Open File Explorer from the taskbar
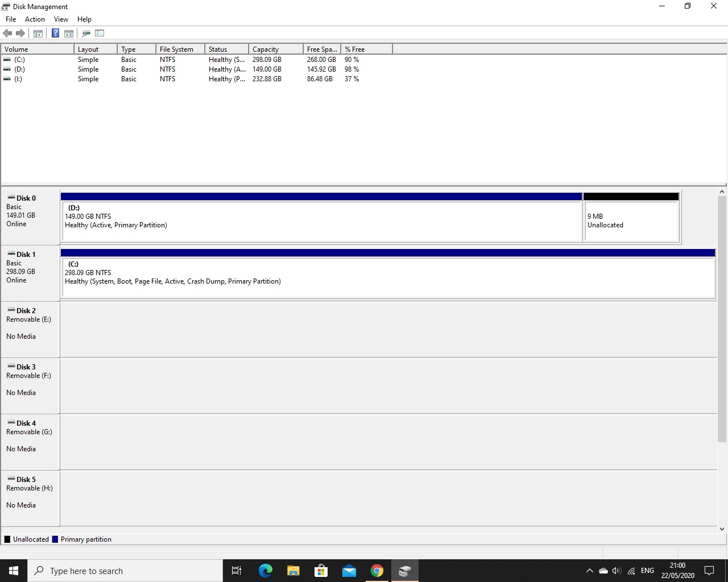The width and height of the screenshot is (728, 582). (x=293, y=571)
